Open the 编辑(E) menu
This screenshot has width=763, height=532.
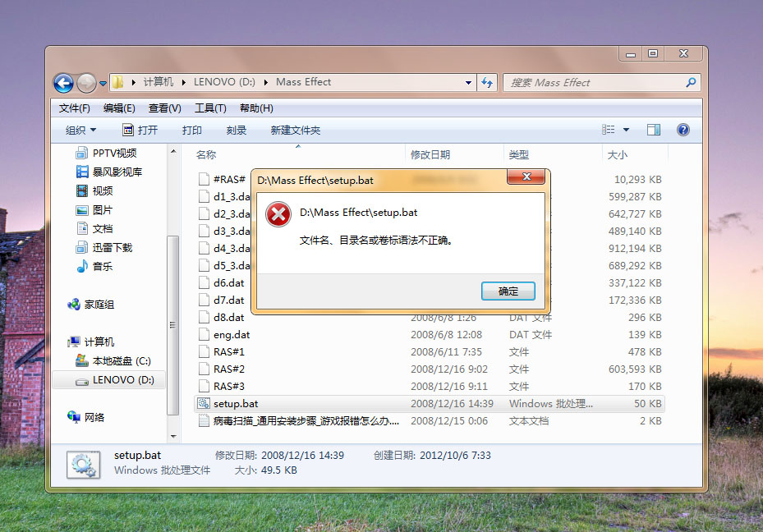tap(119, 108)
